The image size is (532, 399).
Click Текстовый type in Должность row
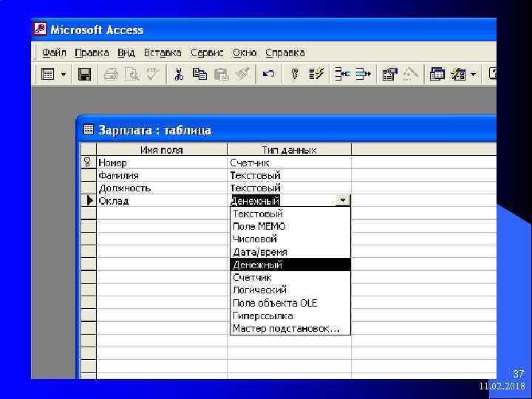click(x=290, y=188)
